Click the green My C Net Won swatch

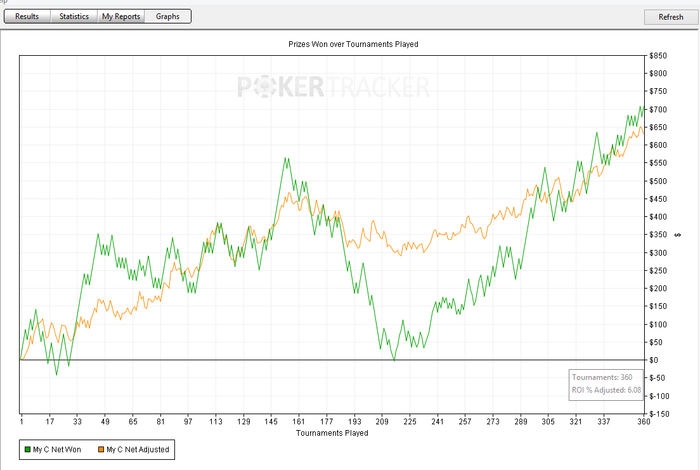27,449
